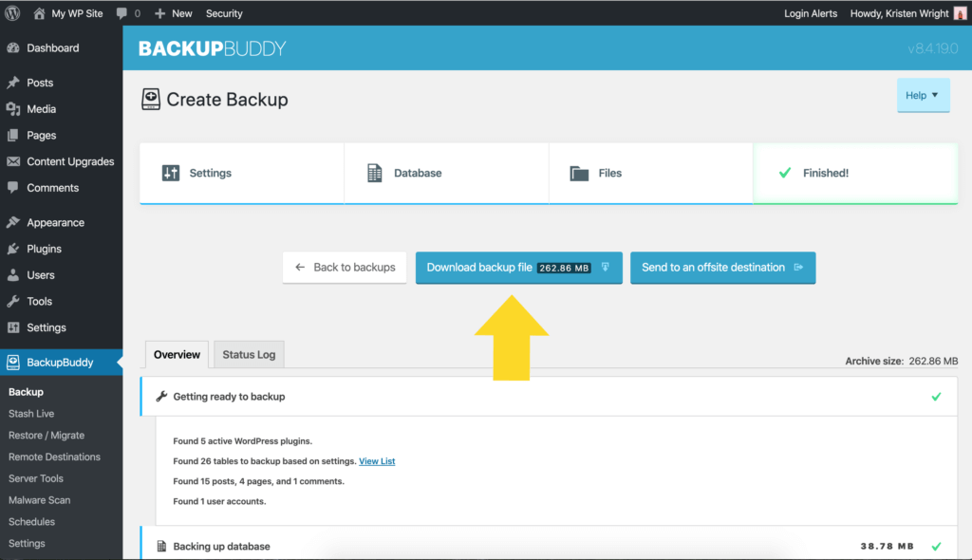Click the Settings sliders icon in sidebar
This screenshot has height=560, width=972.
pyautogui.click(x=13, y=327)
